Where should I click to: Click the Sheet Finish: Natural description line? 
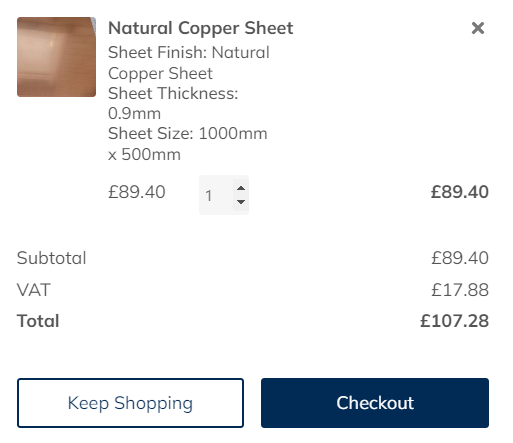point(189,52)
